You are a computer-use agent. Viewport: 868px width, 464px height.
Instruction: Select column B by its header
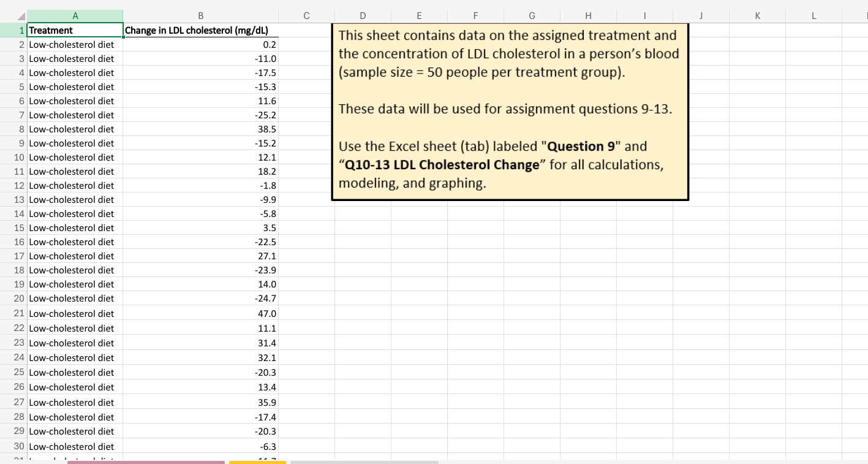[x=200, y=16]
